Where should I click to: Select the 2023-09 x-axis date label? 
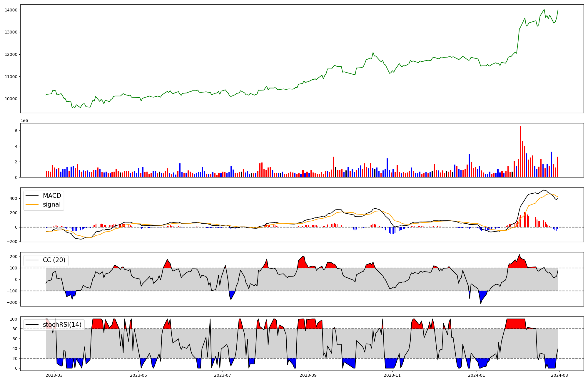(308, 375)
